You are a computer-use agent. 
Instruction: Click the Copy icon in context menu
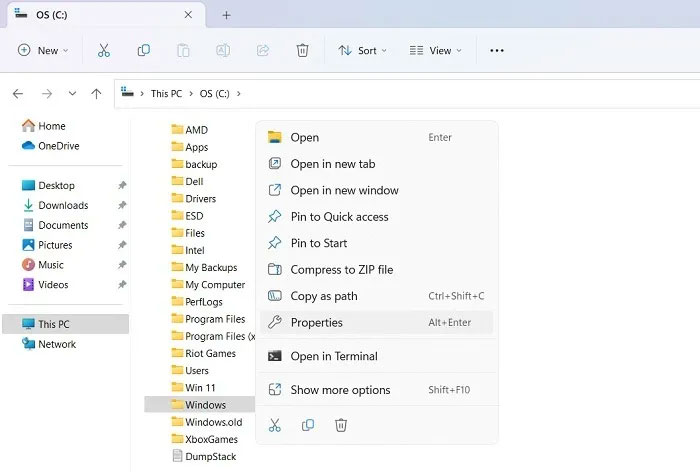pyautogui.click(x=308, y=425)
